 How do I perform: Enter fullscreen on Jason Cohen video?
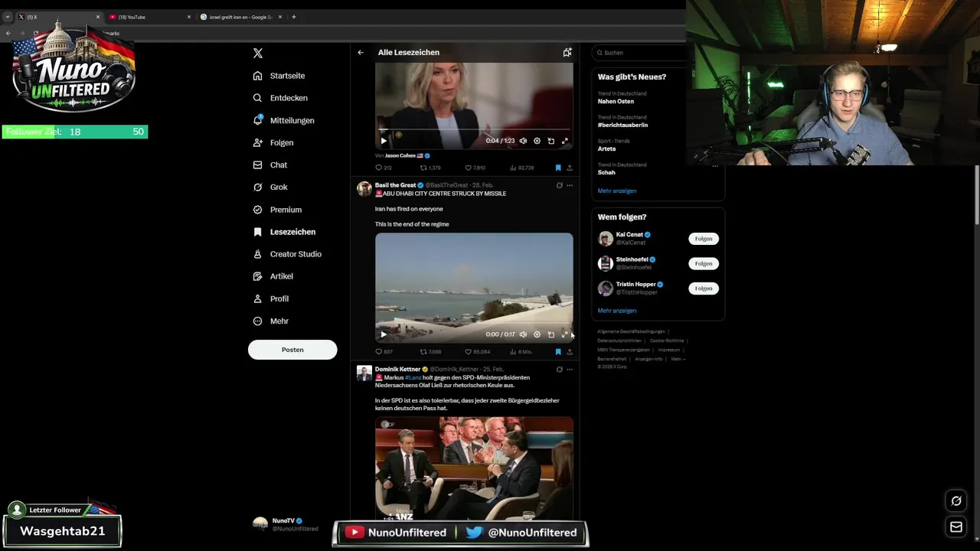coord(565,141)
